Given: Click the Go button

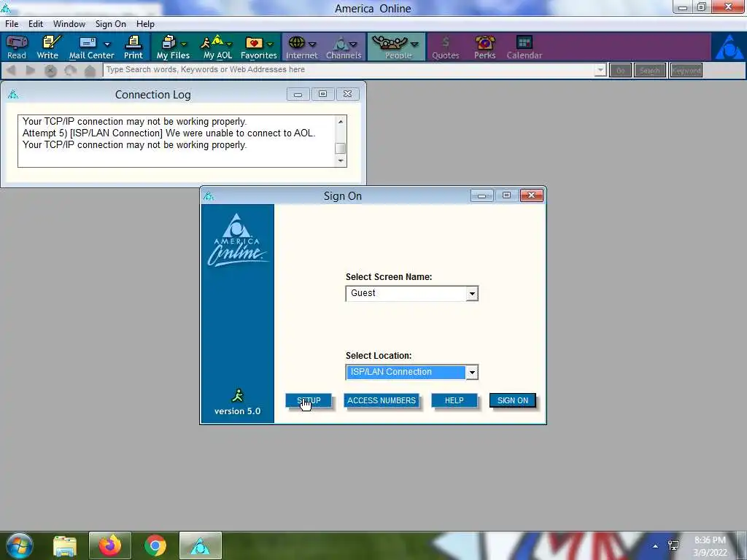Looking at the screenshot, I should tap(620, 71).
